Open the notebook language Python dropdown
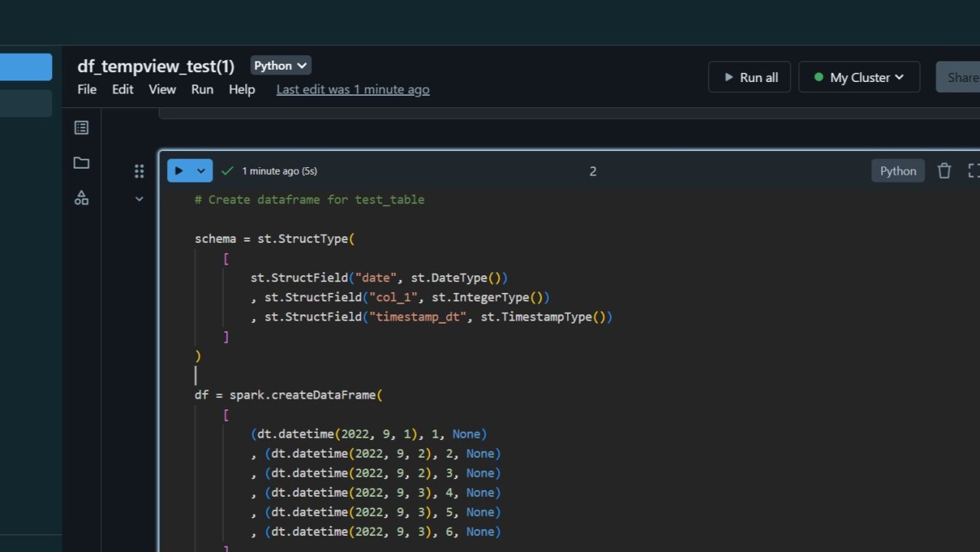Screen dimensions: 980x552 pyautogui.click(x=280, y=66)
